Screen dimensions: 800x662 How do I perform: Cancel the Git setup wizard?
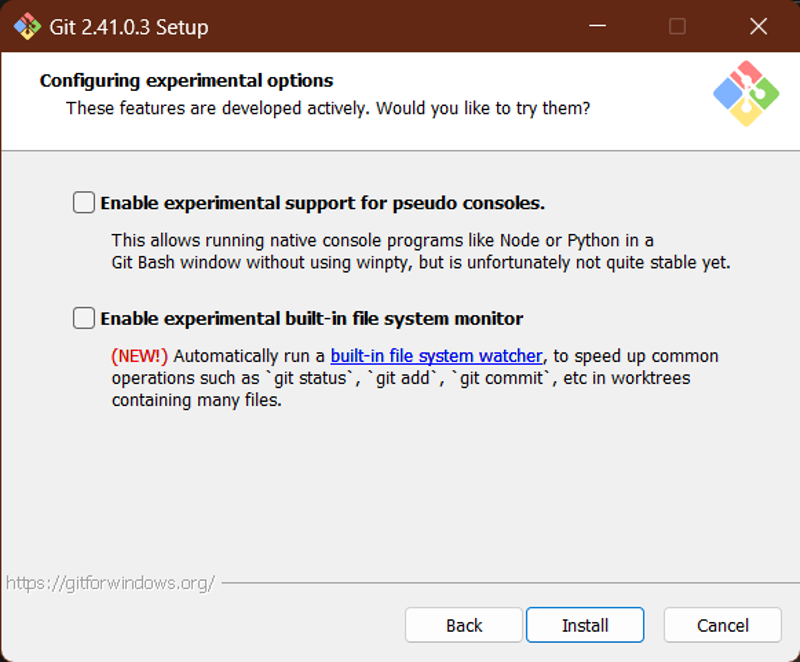click(722, 625)
